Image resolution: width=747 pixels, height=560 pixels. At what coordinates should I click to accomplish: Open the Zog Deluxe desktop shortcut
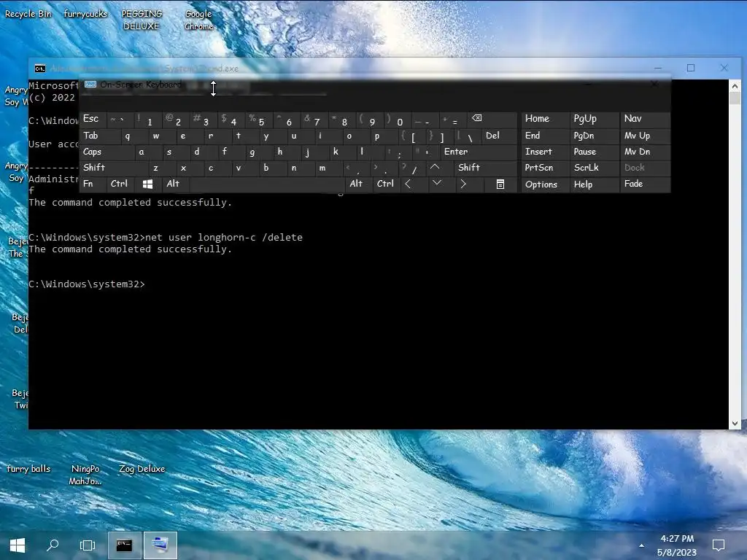(142, 469)
